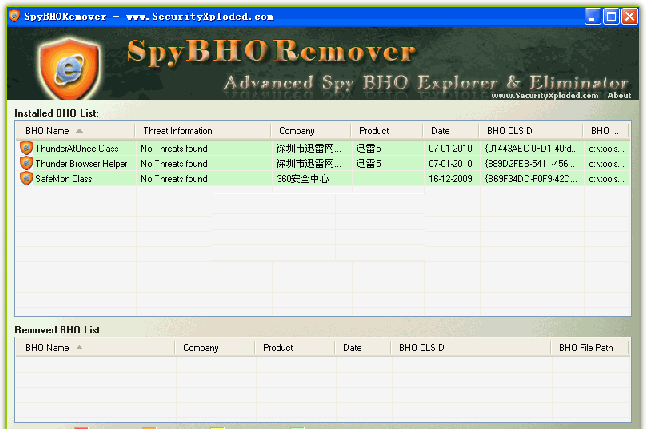Click the 16-12-2009 date cell

450,179
